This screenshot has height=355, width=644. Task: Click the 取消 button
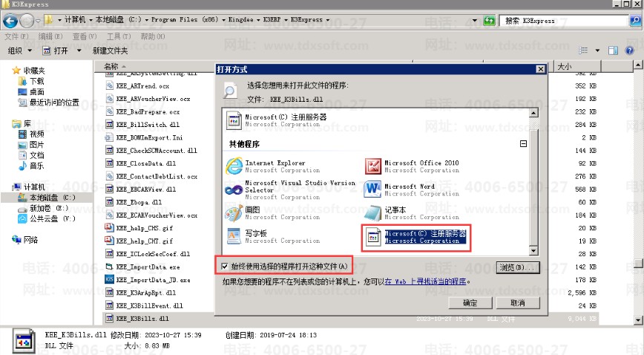pos(518,303)
